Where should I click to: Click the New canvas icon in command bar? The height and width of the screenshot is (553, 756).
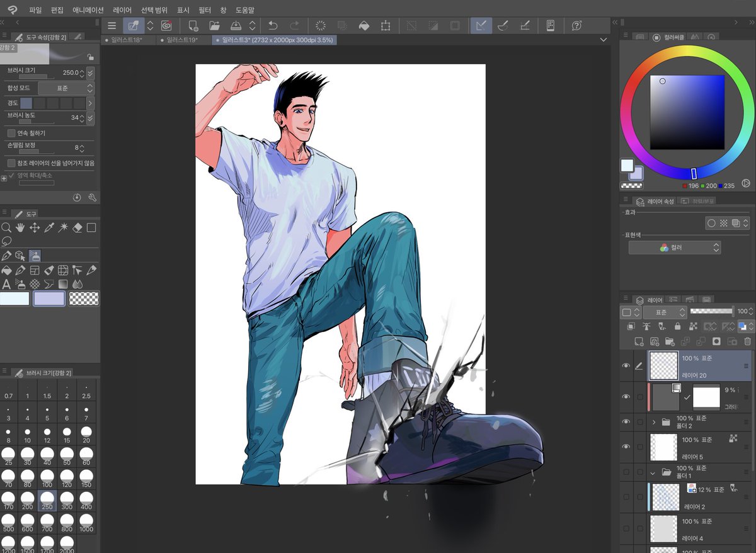coord(193,25)
